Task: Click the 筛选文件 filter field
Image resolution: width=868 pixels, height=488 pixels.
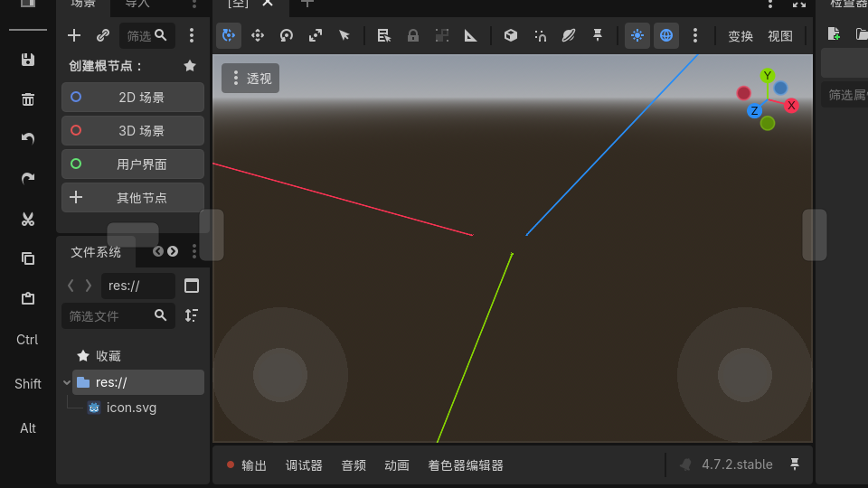Action: click(x=118, y=316)
